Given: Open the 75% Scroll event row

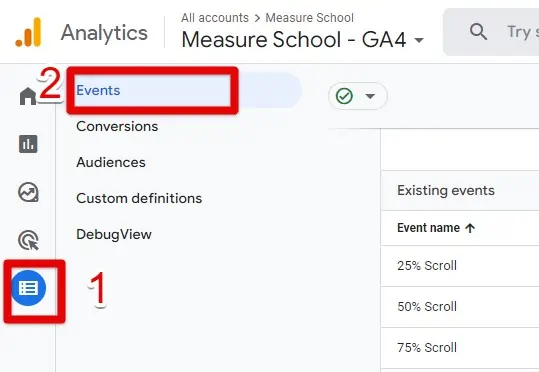Looking at the screenshot, I should coord(460,348).
